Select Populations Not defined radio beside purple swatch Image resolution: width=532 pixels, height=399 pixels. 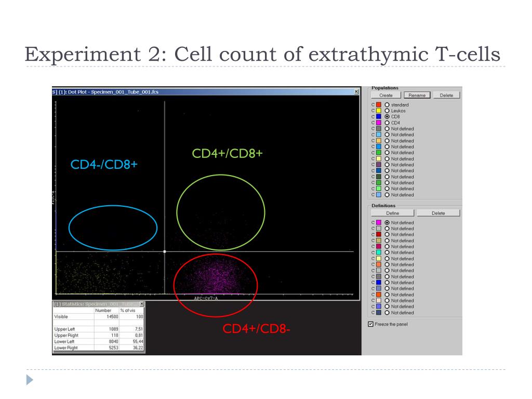[387, 165]
